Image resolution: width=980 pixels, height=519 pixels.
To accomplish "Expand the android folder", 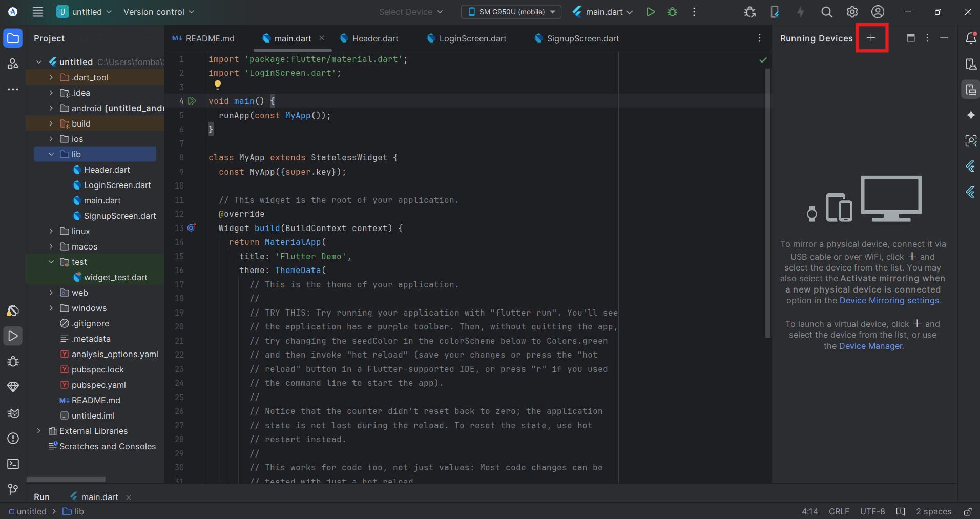I will (x=51, y=108).
